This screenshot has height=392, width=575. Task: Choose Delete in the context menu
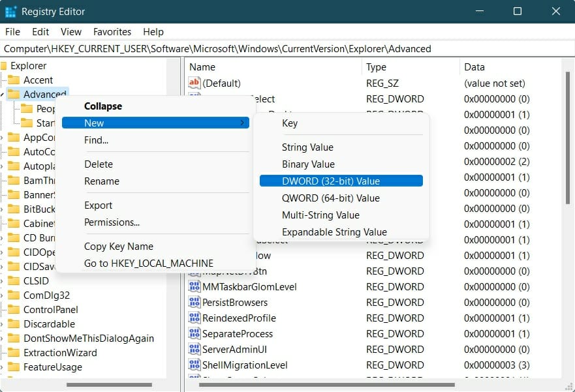[x=155, y=164]
